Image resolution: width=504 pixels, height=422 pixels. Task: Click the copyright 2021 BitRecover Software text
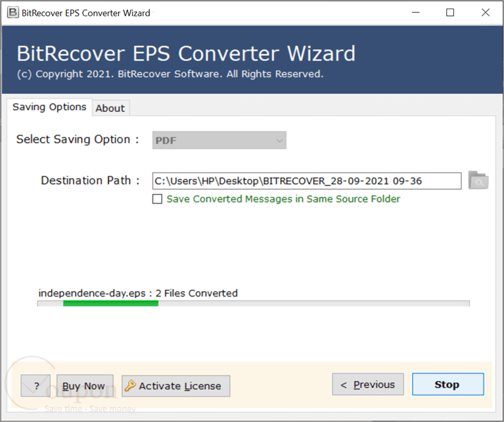(x=170, y=74)
